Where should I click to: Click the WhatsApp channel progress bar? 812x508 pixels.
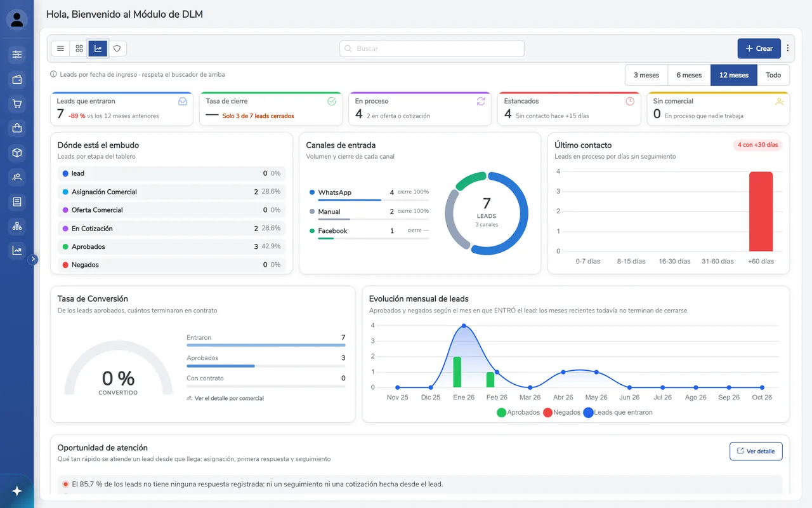tap(373, 200)
